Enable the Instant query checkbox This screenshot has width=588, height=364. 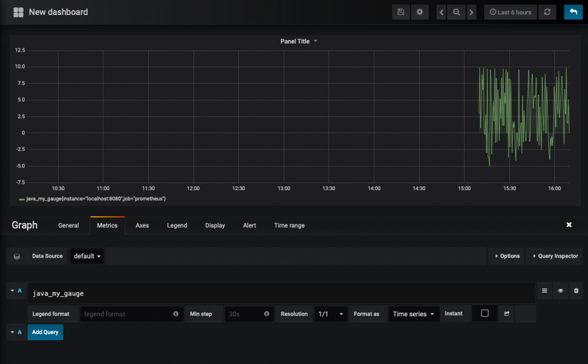coord(485,313)
